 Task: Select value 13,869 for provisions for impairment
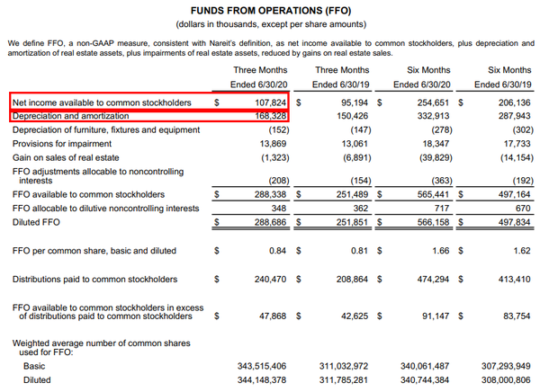[x=273, y=144]
